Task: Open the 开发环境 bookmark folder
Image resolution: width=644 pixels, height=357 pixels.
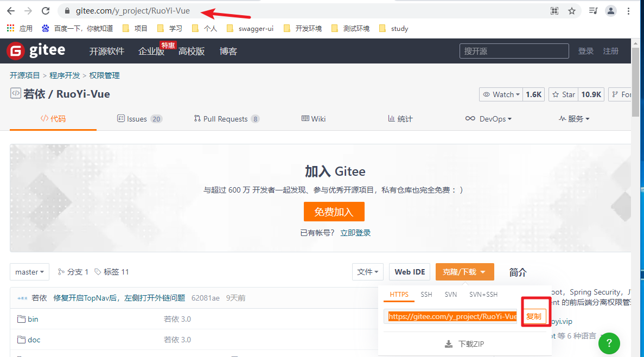Action: [x=303, y=28]
